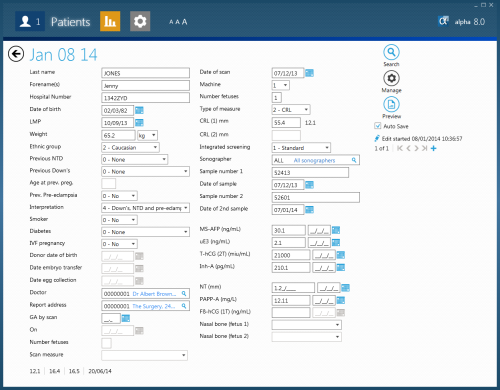Click into the Hospital Number field
The height and width of the screenshot is (390, 500).
pyautogui.click(x=145, y=98)
